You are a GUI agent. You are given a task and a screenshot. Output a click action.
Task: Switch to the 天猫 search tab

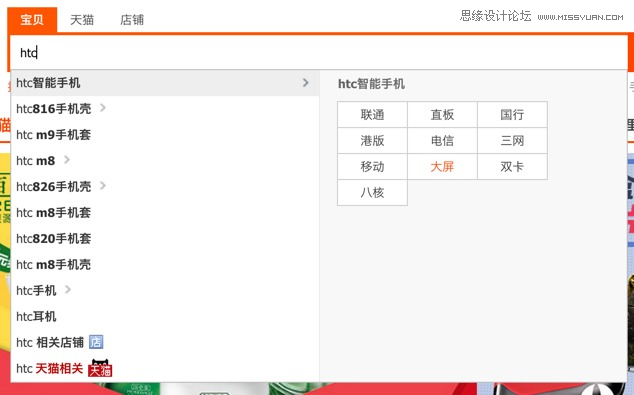(82, 19)
